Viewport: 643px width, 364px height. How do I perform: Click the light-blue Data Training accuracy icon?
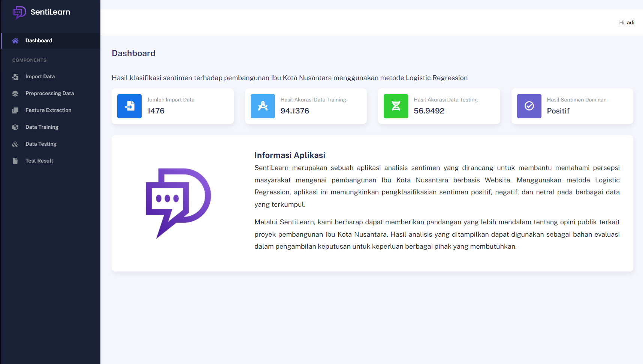coord(263,106)
